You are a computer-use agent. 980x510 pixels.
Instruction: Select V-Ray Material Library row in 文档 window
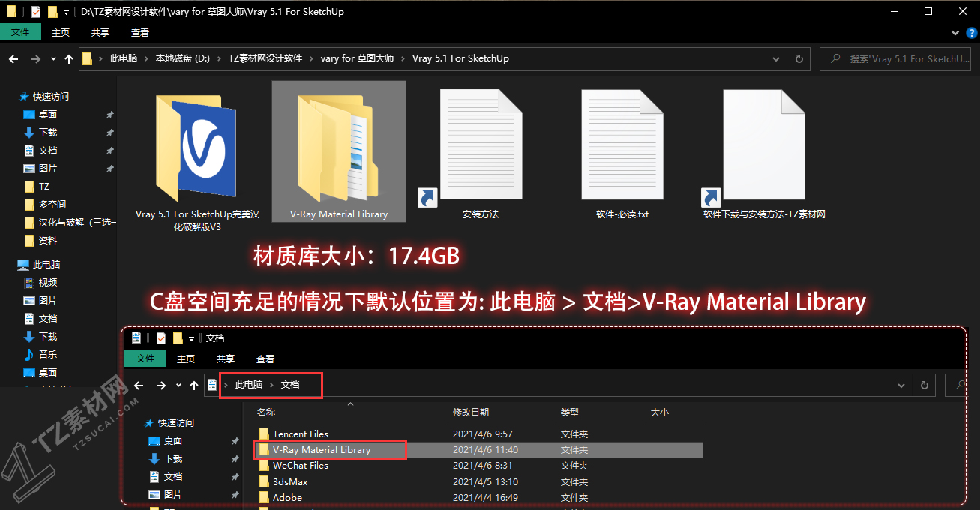pyautogui.click(x=478, y=450)
